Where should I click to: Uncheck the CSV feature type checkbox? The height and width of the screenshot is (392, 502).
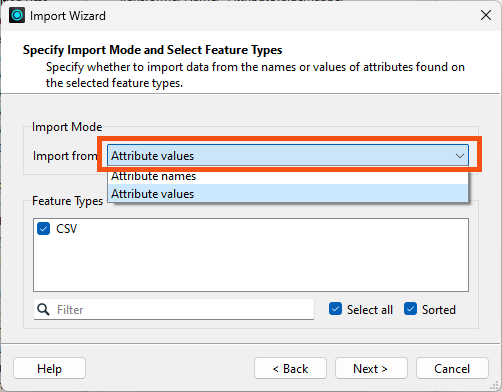(43, 229)
